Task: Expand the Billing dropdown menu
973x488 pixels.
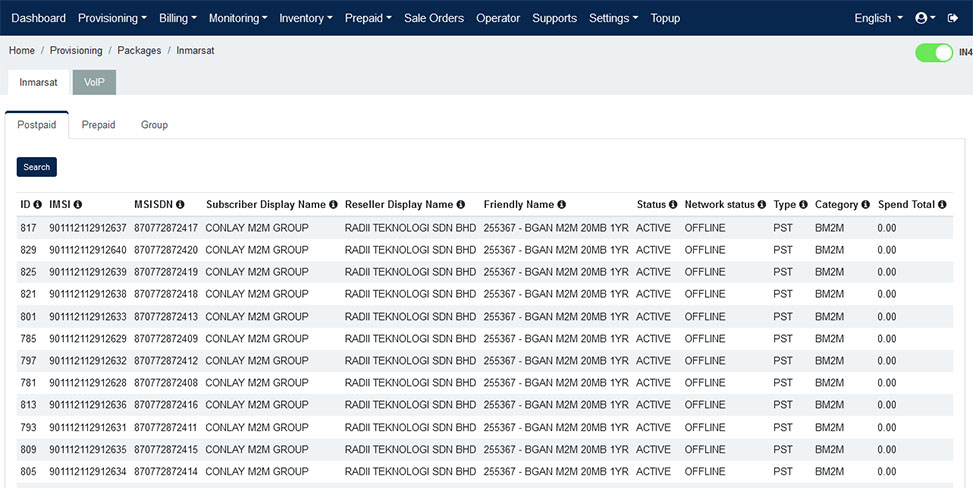Action: (177, 18)
